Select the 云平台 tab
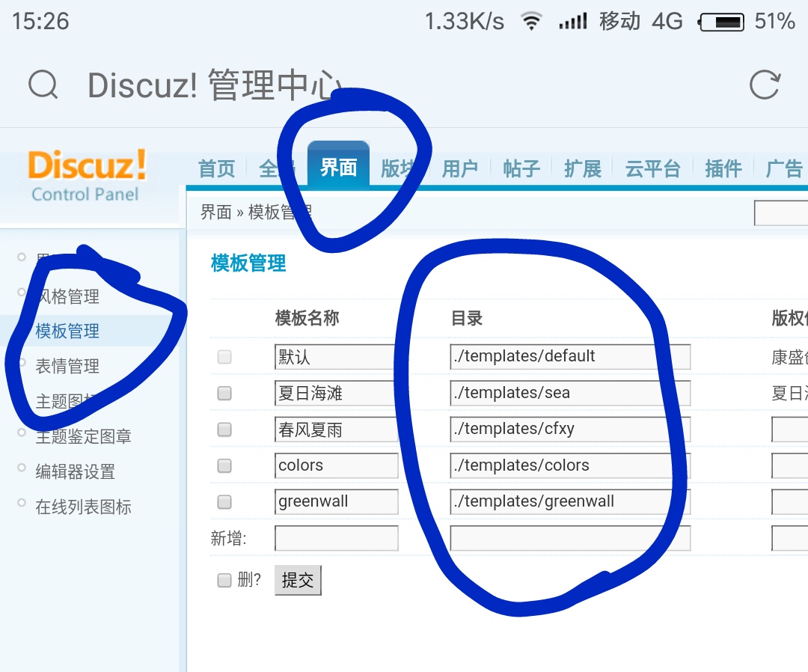The height and width of the screenshot is (672, 808). (653, 169)
